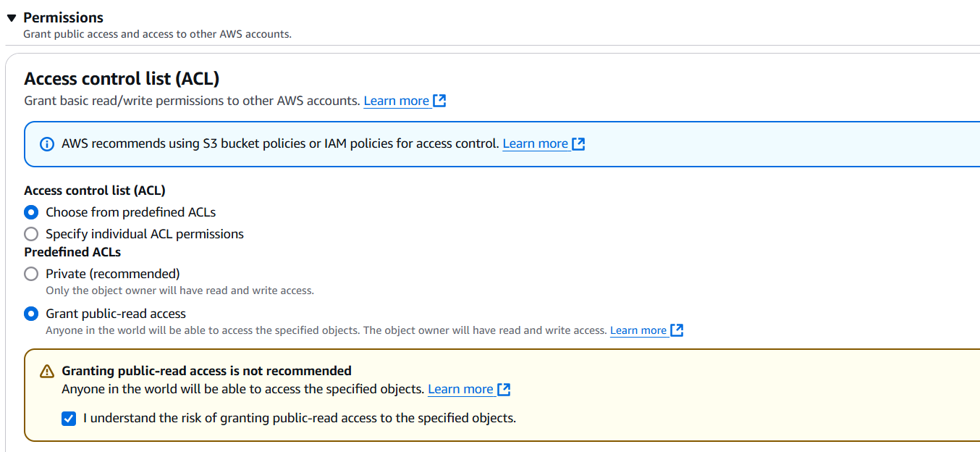Click external link icon in warning box
The width and height of the screenshot is (980, 452).
(504, 389)
